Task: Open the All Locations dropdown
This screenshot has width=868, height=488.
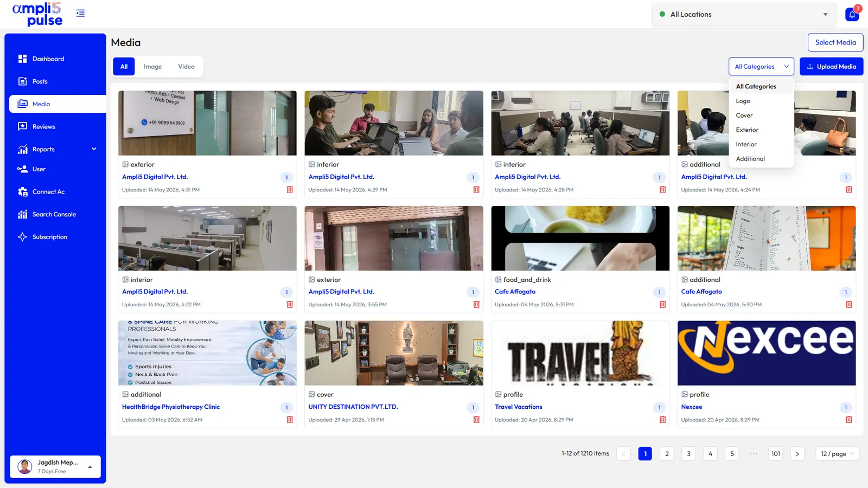Action: 744,15
